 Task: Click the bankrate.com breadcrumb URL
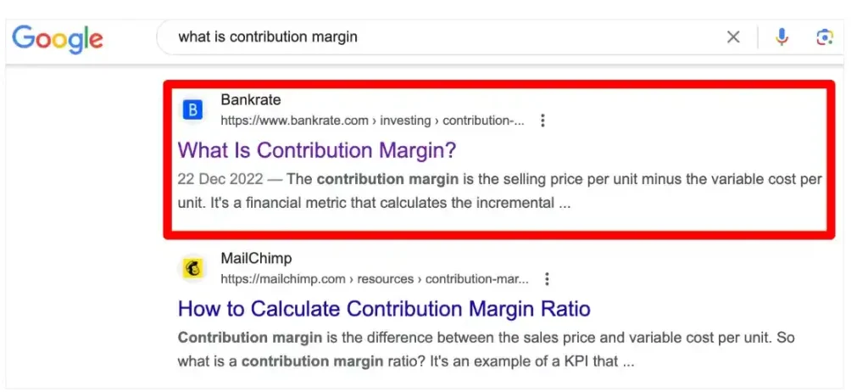click(x=373, y=120)
